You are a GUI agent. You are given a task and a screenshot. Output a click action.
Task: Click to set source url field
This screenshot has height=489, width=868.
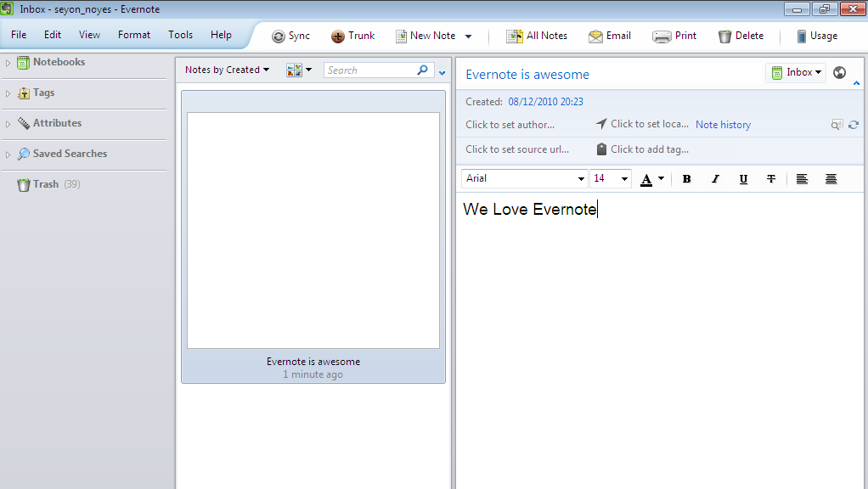517,149
